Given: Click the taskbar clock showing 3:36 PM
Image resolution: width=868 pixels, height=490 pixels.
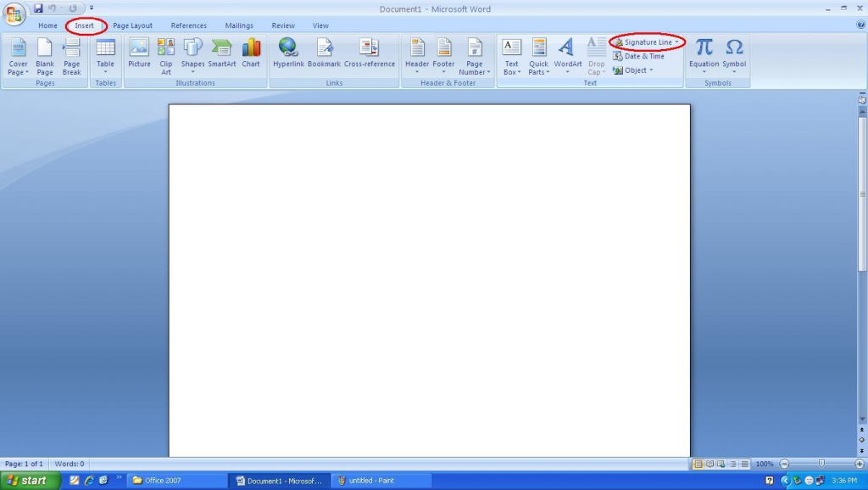Looking at the screenshot, I should (x=844, y=481).
